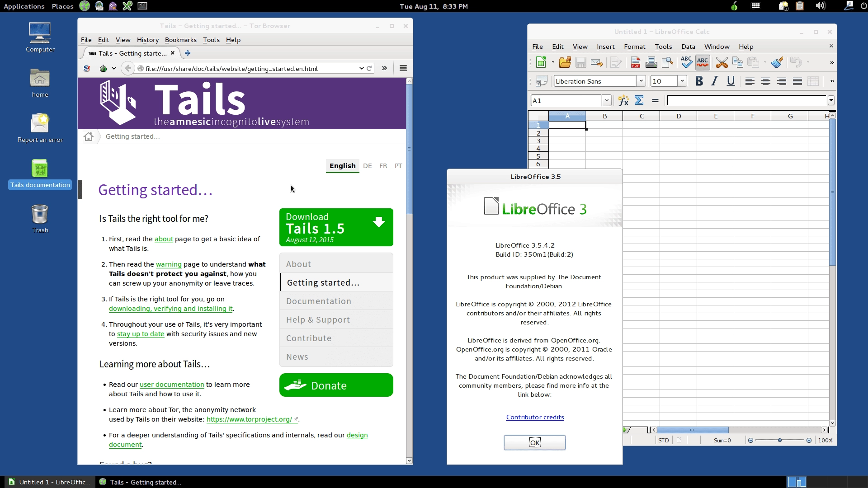Image resolution: width=868 pixels, height=488 pixels.
Task: Click the Download Tails 1.5 button
Action: [336, 227]
